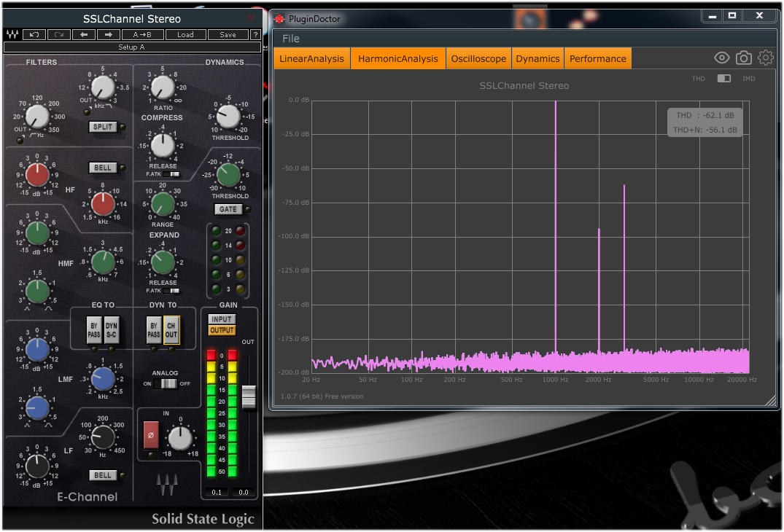784x532 pixels.
Task: Toggle DYN TO CH OUT button
Action: (x=171, y=330)
